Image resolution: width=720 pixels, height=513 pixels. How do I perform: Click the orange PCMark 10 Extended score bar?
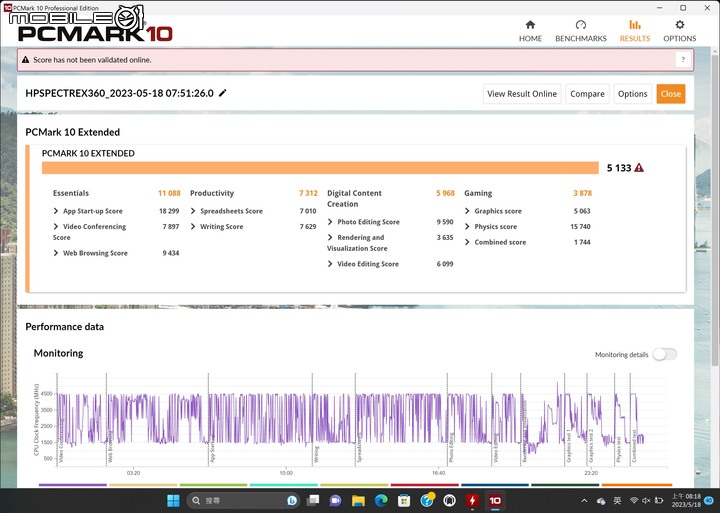(x=320, y=168)
